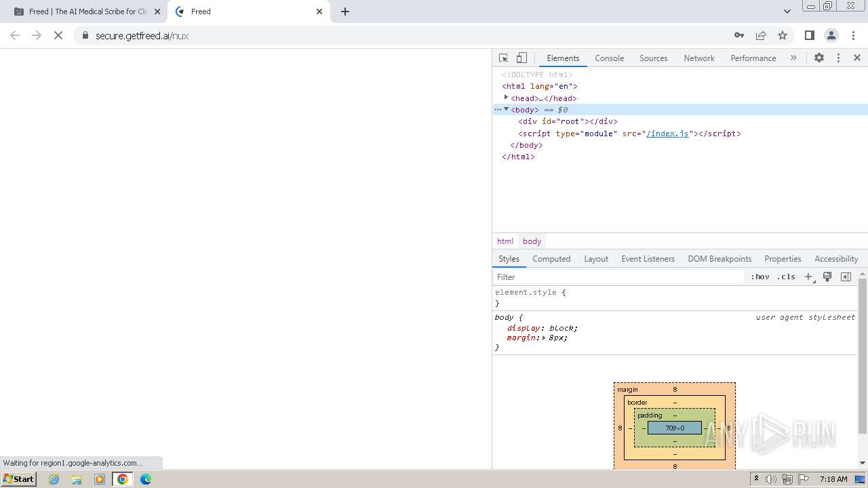Click Styles pane scroll down arrow

pyautogui.click(x=863, y=463)
